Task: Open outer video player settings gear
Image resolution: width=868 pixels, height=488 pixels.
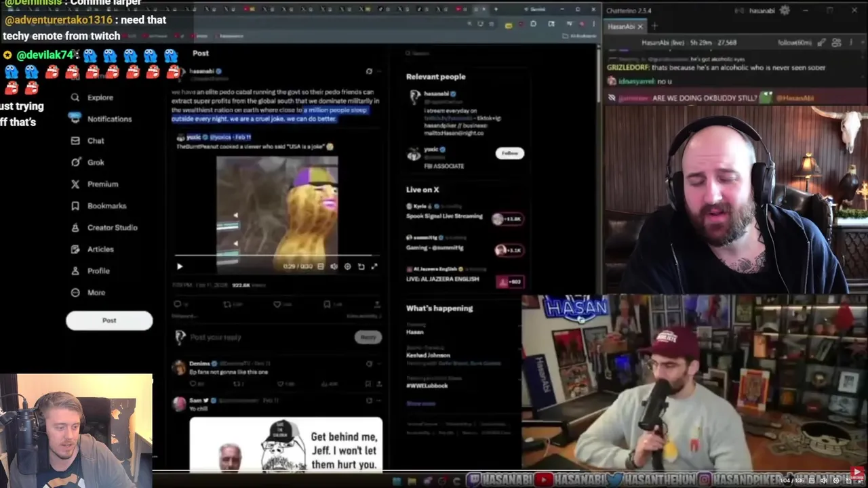Action: click(x=836, y=481)
